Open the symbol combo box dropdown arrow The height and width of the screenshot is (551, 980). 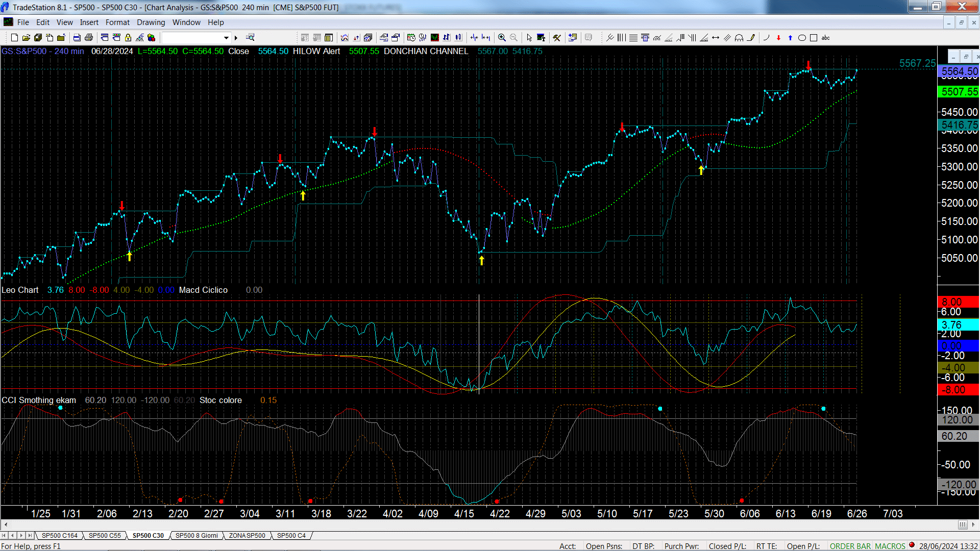[226, 38]
